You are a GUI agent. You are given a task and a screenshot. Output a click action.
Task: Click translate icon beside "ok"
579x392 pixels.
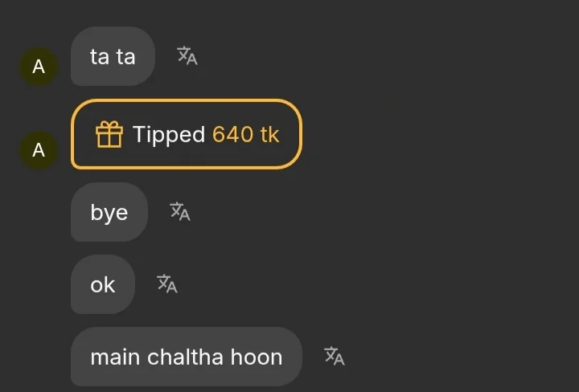[x=167, y=284]
